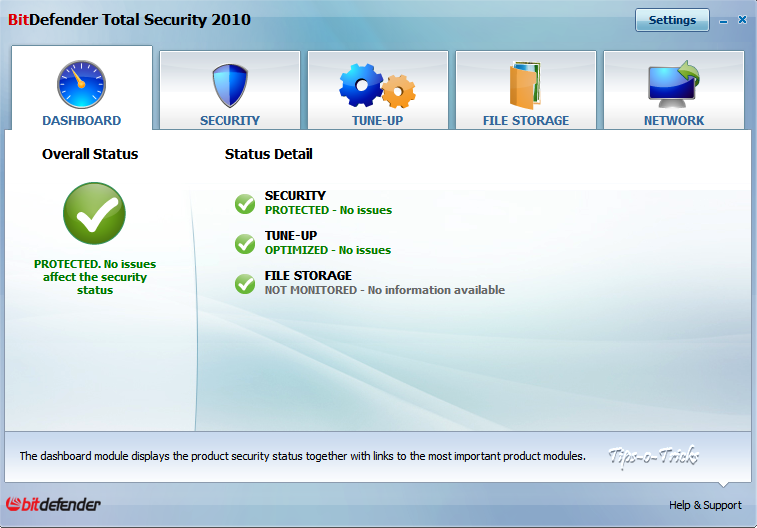757x528 pixels.
Task: Switch to the DASHBOARD tab label
Action: point(82,121)
